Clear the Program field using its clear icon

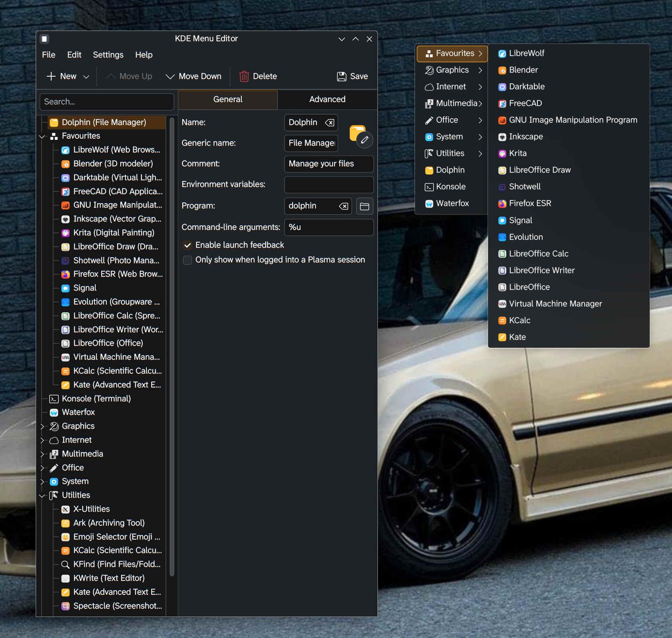[x=343, y=206]
